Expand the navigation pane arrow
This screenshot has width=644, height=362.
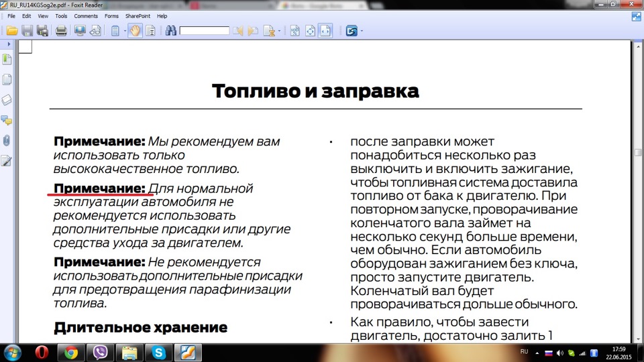point(9,44)
